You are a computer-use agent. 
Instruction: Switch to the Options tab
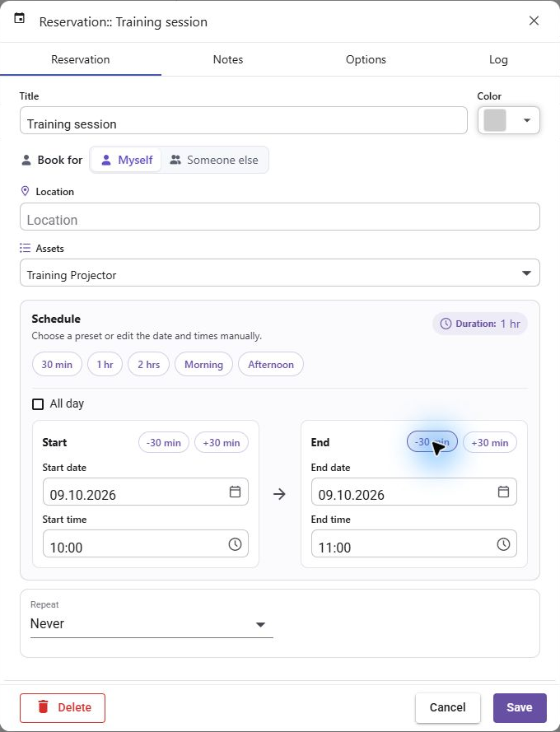[366, 59]
